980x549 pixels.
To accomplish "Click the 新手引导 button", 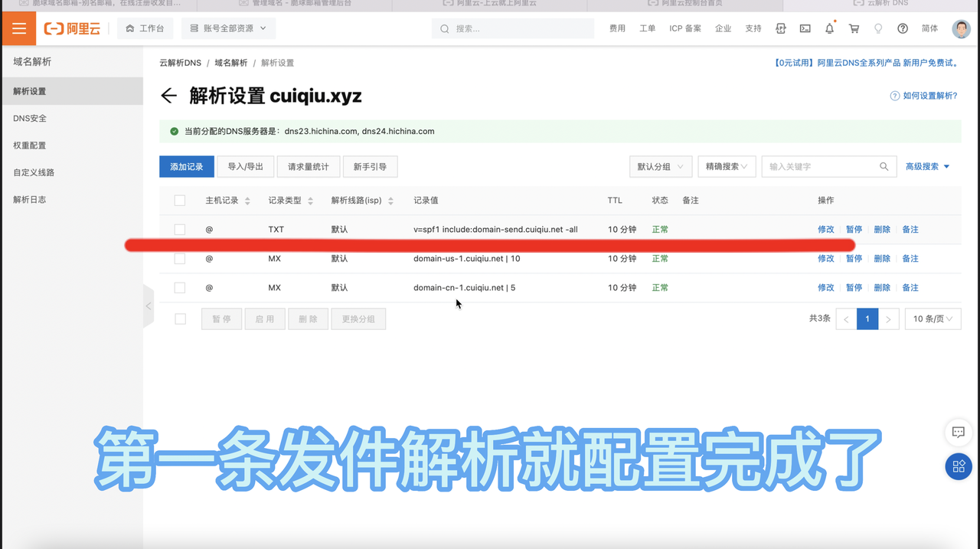I will pyautogui.click(x=371, y=166).
